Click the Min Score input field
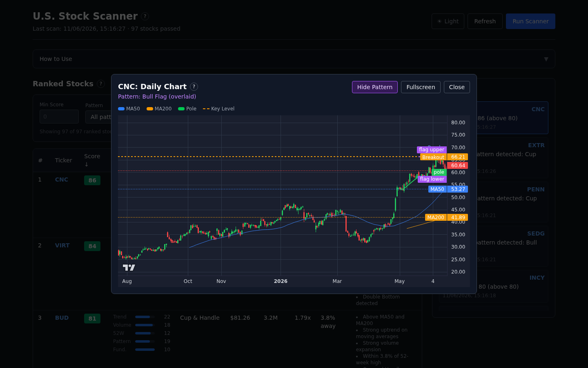Viewport: 588px width, 368px height. pos(59,117)
